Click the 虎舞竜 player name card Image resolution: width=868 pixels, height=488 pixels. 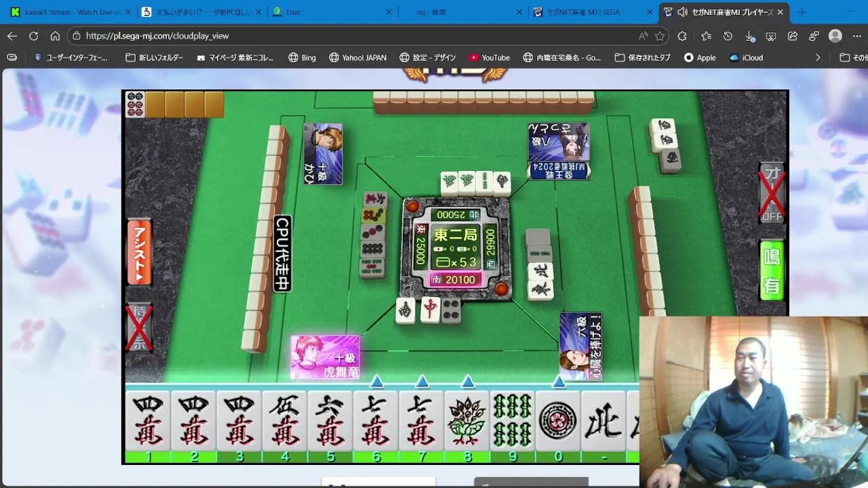tap(325, 357)
